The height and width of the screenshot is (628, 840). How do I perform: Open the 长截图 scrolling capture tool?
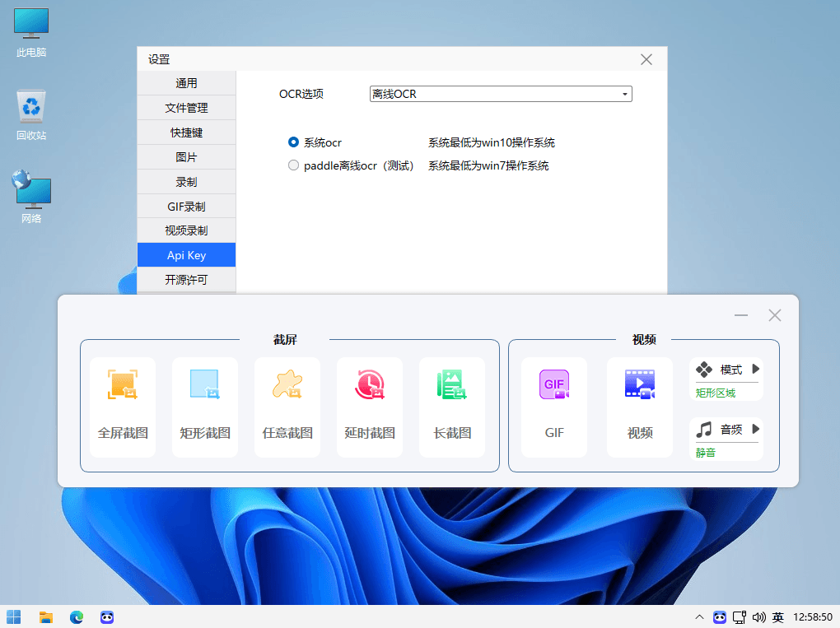coord(451,407)
